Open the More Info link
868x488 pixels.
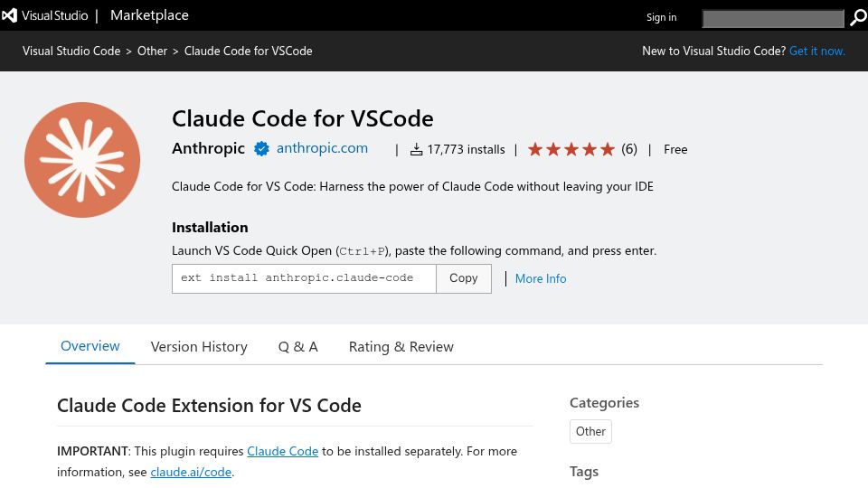point(541,279)
